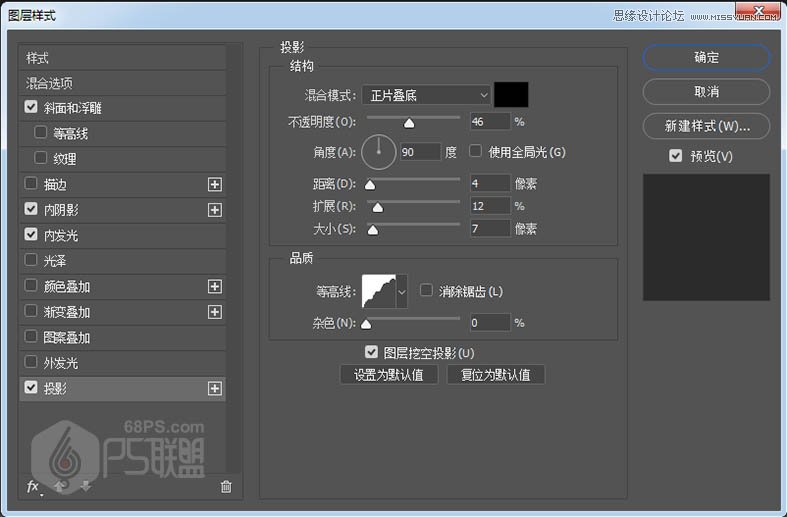Expand the 等高线 contour picker arrow
This screenshot has width=787, height=517.
402,292
